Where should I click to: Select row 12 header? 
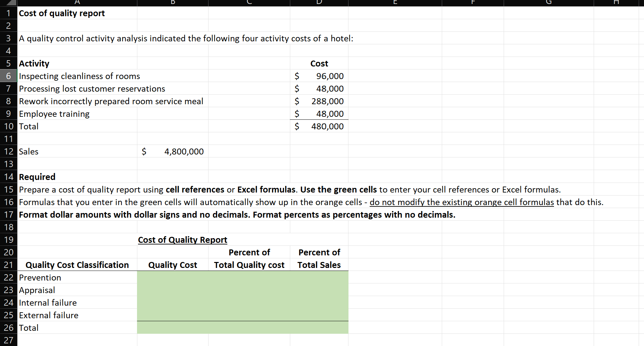coord(8,151)
